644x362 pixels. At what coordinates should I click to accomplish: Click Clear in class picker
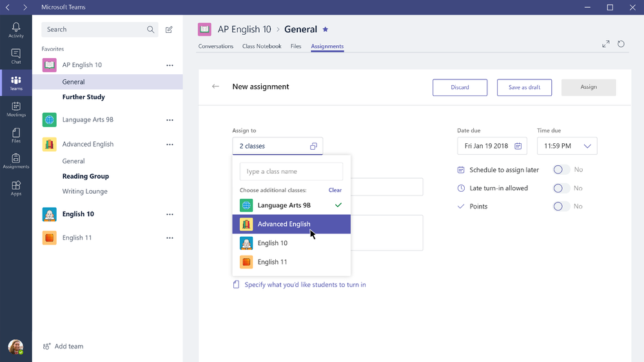(x=335, y=190)
